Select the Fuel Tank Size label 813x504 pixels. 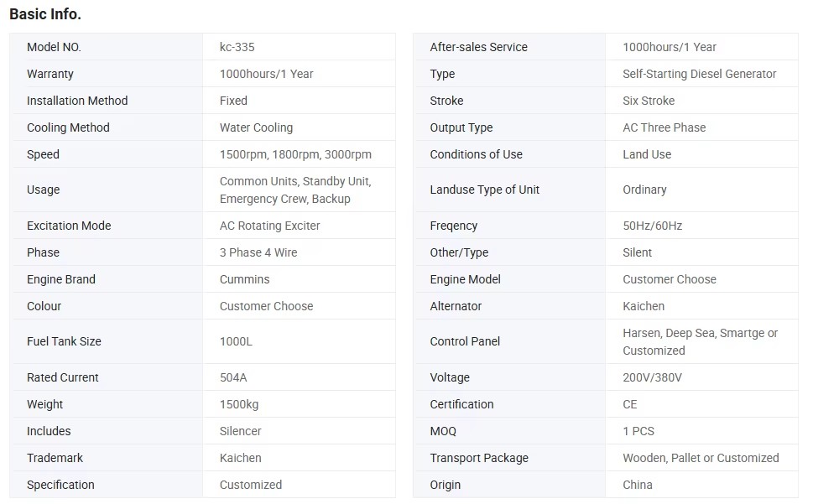point(64,341)
